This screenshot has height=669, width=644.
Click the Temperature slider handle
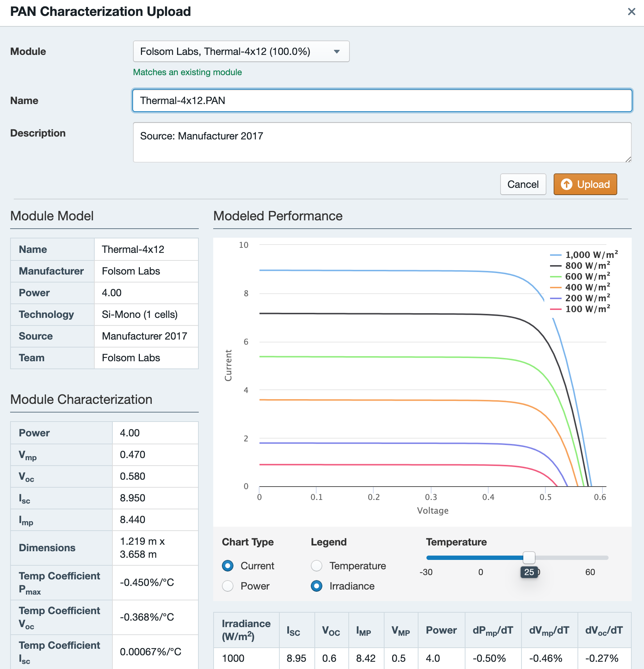click(529, 557)
